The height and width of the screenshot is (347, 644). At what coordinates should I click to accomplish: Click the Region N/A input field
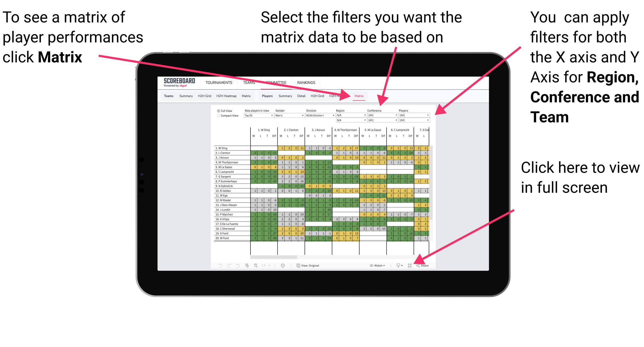pos(350,115)
